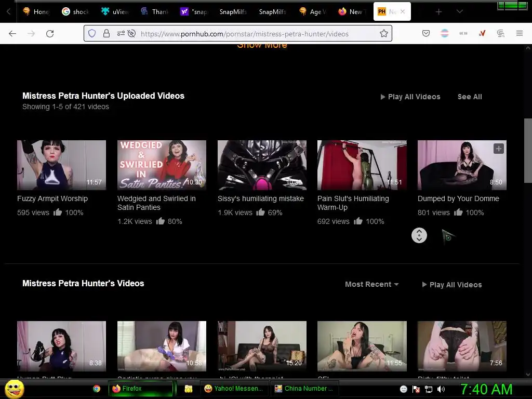Click the See All link
532x399 pixels.
(x=470, y=97)
